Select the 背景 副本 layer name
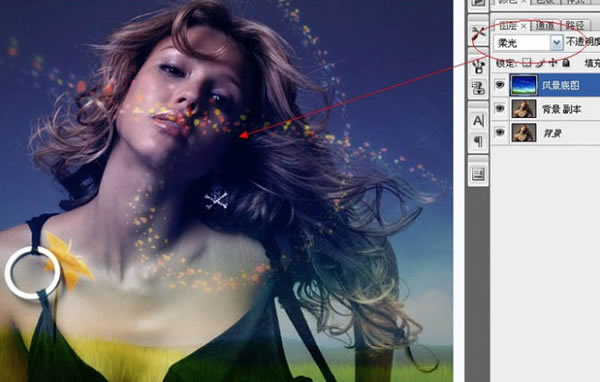Image resolution: width=600 pixels, height=382 pixels. pyautogui.click(x=562, y=109)
